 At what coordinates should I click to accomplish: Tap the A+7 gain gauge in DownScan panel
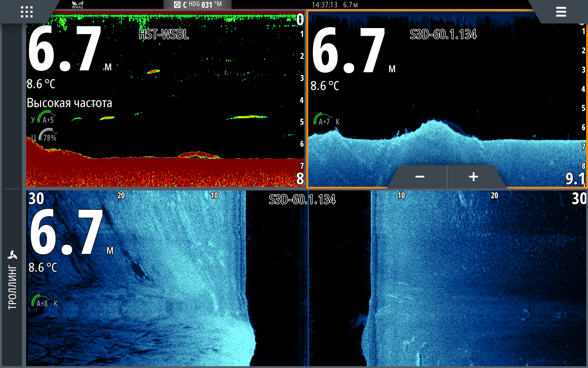coord(323,121)
